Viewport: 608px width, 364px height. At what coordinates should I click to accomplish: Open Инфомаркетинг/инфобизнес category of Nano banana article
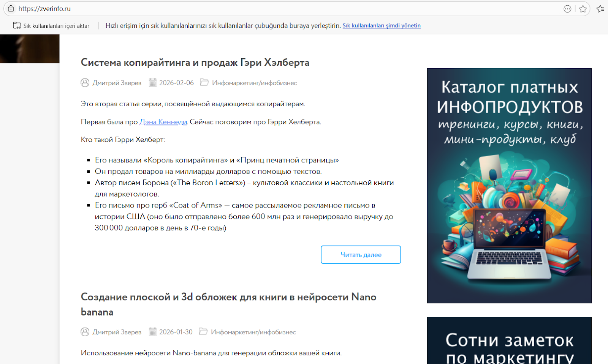tap(253, 332)
